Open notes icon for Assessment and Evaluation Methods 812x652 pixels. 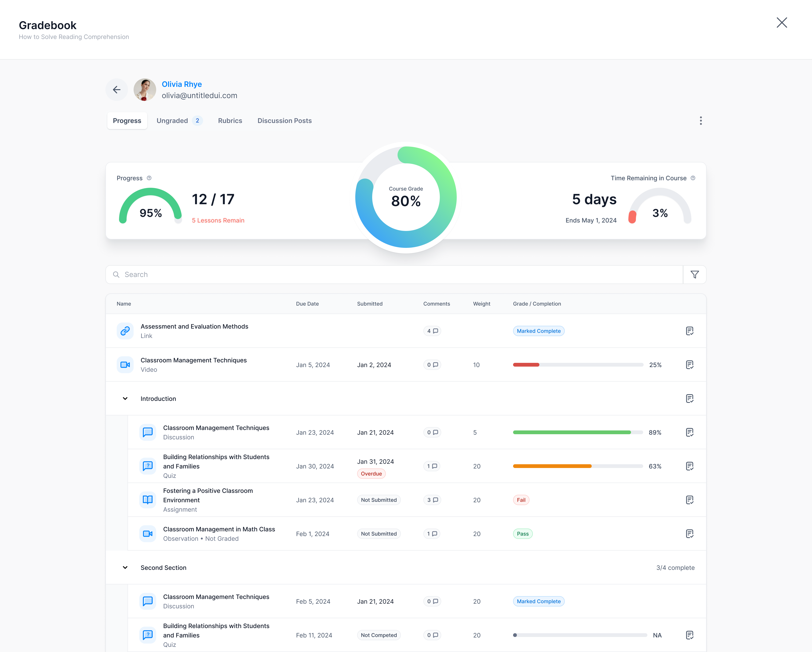pyautogui.click(x=690, y=331)
